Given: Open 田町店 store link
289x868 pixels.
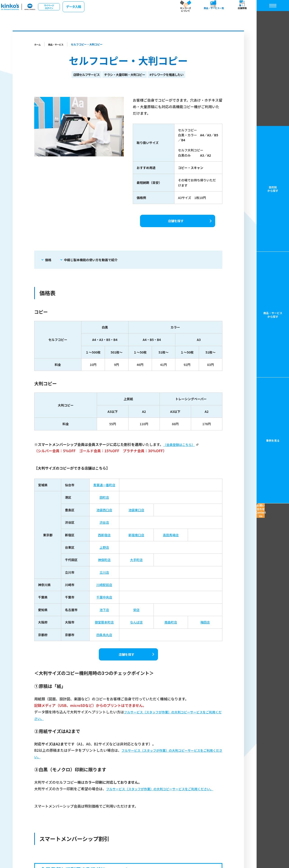Looking at the screenshot, I should (104, 498).
